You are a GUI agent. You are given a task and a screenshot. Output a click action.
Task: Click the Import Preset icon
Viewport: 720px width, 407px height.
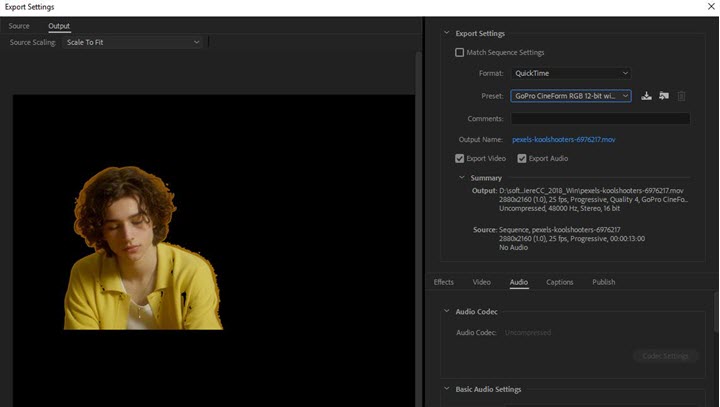[x=664, y=96]
